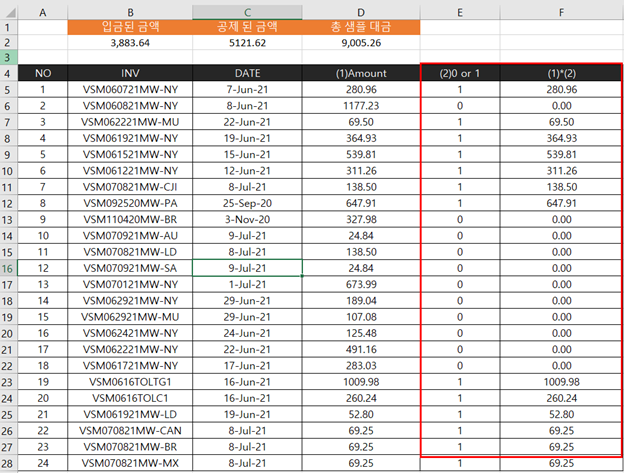Select amount cell 1177.23
Screen dimensions: 624x473
click(x=361, y=106)
